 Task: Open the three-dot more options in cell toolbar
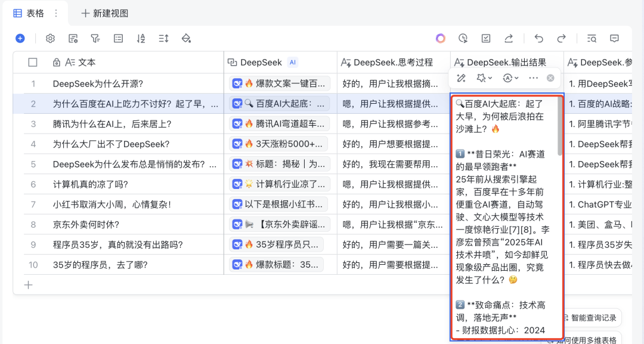tap(534, 78)
